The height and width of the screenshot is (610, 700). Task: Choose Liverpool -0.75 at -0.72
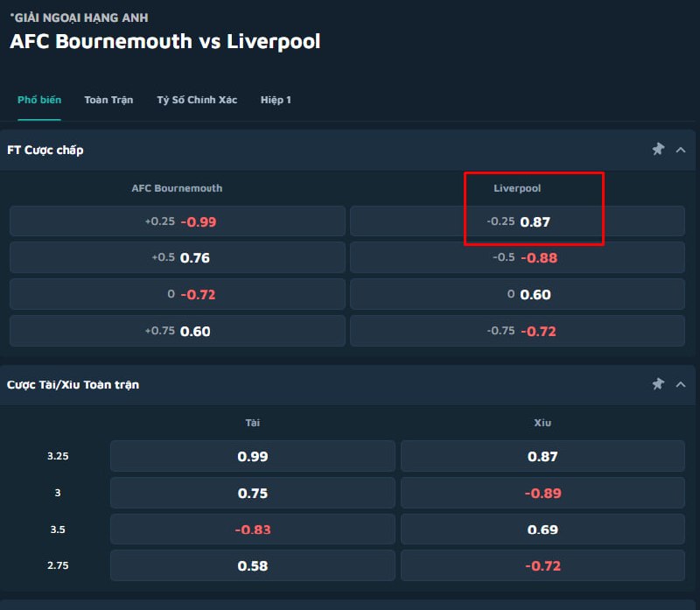click(517, 331)
